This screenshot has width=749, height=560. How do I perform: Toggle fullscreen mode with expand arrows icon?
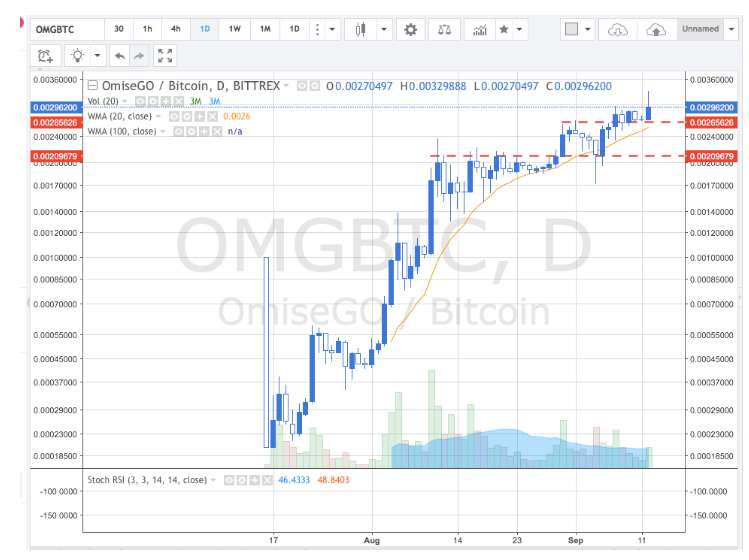point(166,56)
